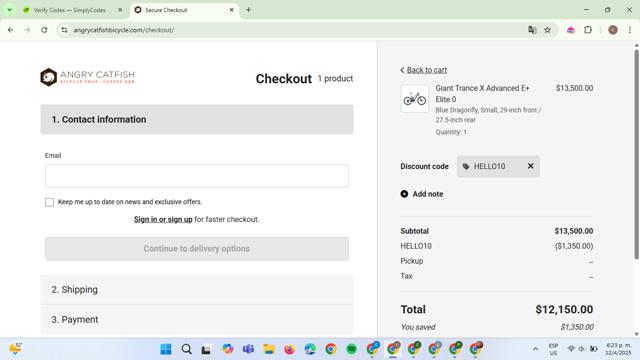
Task: Click the Add note plus icon
Action: pos(404,194)
